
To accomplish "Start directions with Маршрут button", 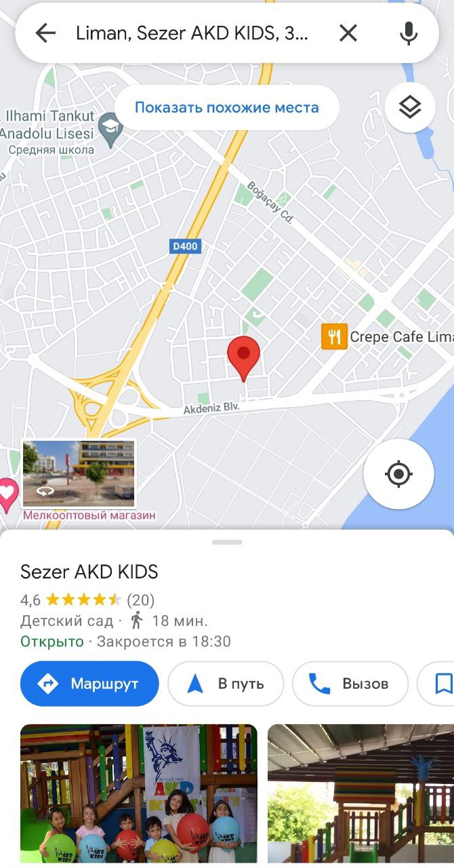I will [89, 684].
